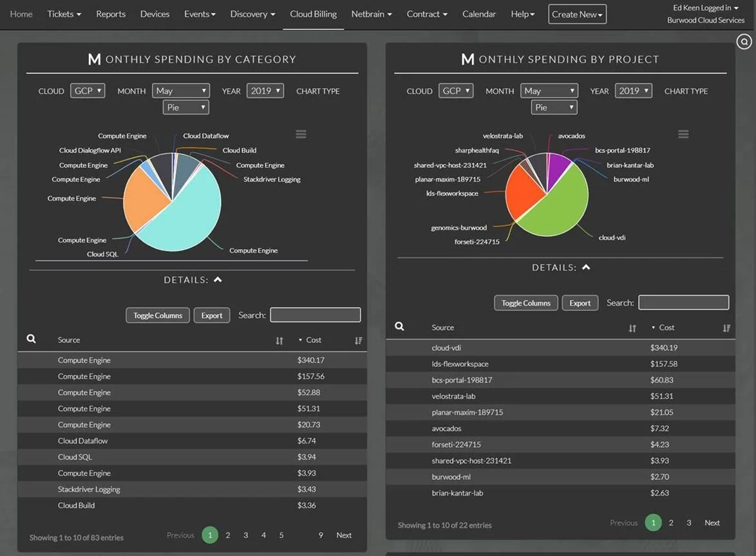The width and height of the screenshot is (756, 556).
Task: Open CLOUD dropdown in project panel
Action: pyautogui.click(x=456, y=91)
